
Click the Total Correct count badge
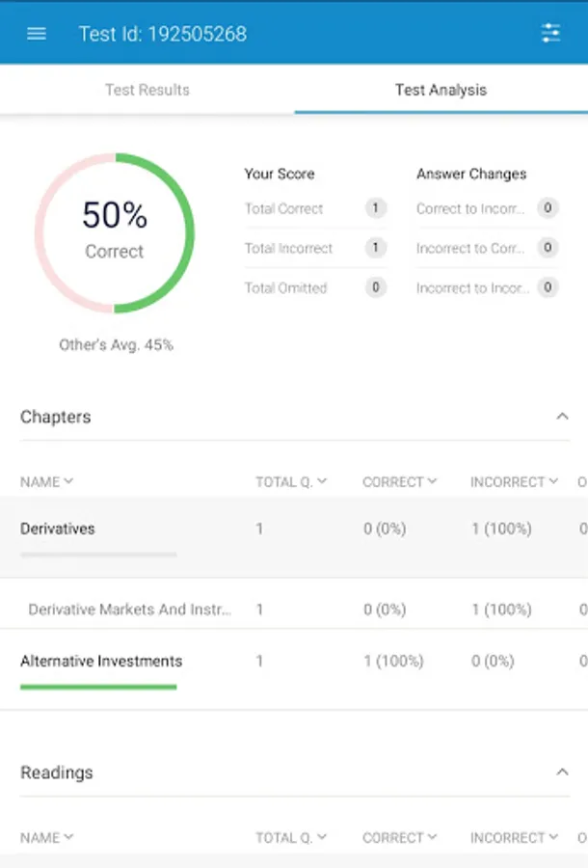(x=376, y=208)
